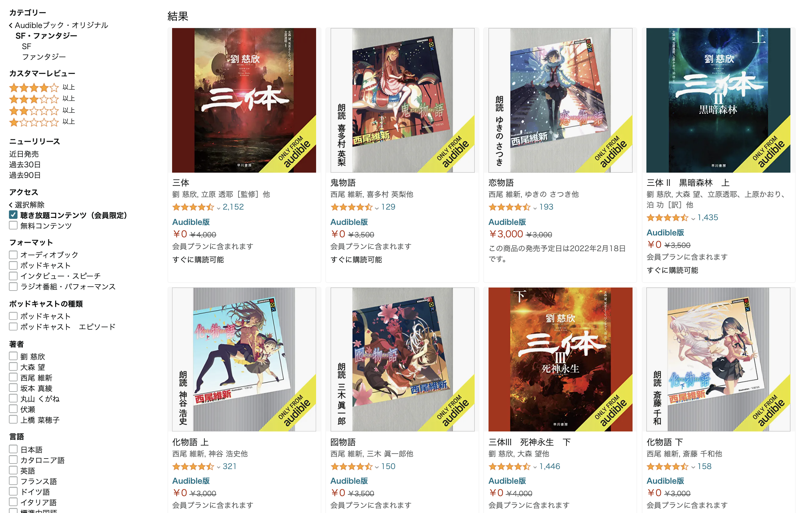Filter by four stars and up rating
Image resolution: width=800 pixels, height=513 pixels.
(41, 87)
